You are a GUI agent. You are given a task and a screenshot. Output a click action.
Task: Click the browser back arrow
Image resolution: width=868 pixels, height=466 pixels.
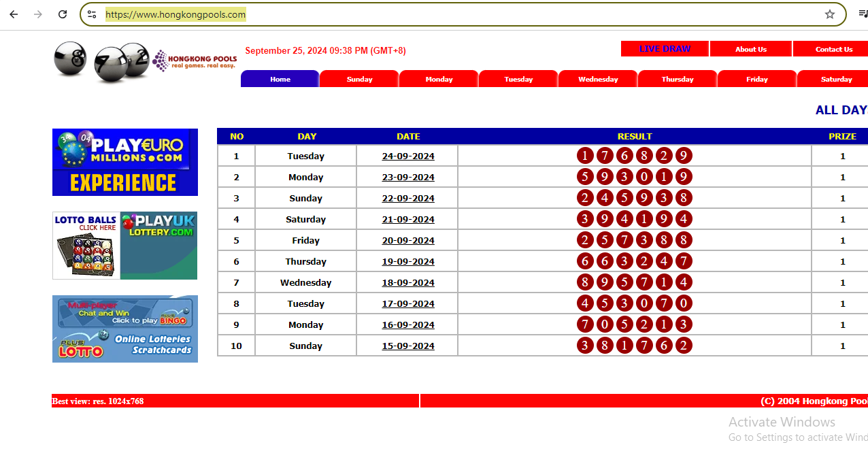(14, 14)
